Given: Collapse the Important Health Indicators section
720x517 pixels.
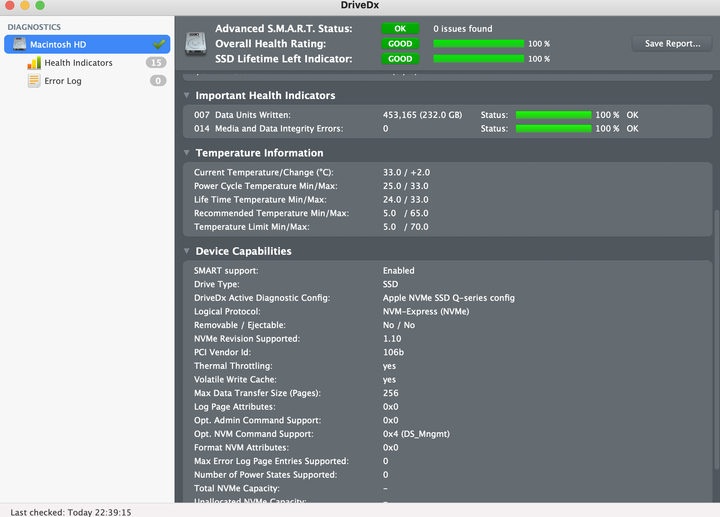Looking at the screenshot, I should tap(186, 96).
